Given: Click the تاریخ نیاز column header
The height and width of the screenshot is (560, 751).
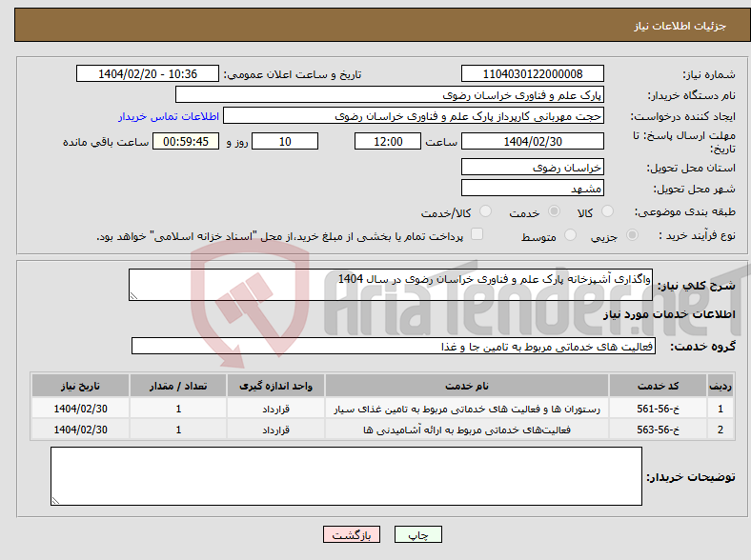Looking at the screenshot, I should [80, 386].
